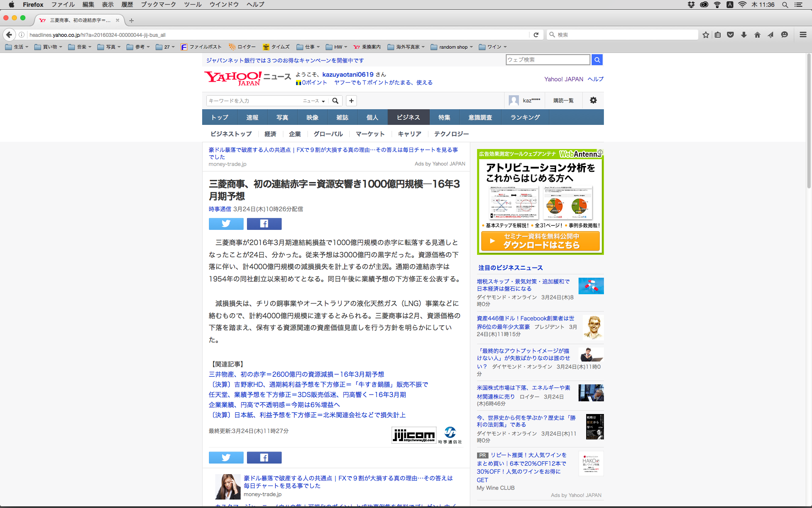Click the top Facebook share button
812x508 pixels.
click(264, 224)
